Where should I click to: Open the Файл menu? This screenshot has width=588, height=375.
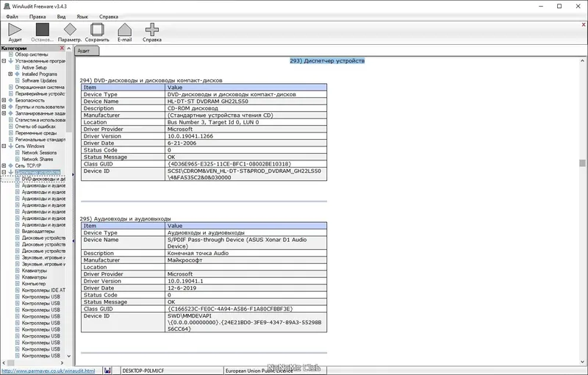coord(12,16)
